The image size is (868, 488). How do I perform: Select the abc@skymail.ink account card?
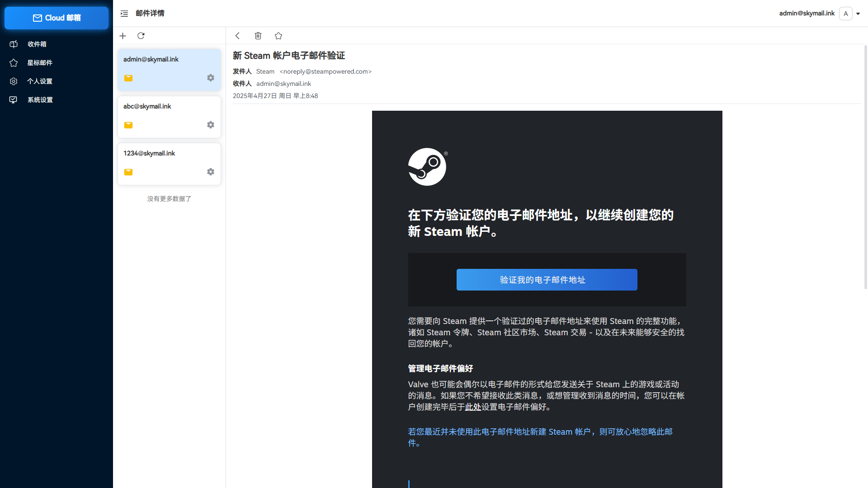[x=169, y=117]
